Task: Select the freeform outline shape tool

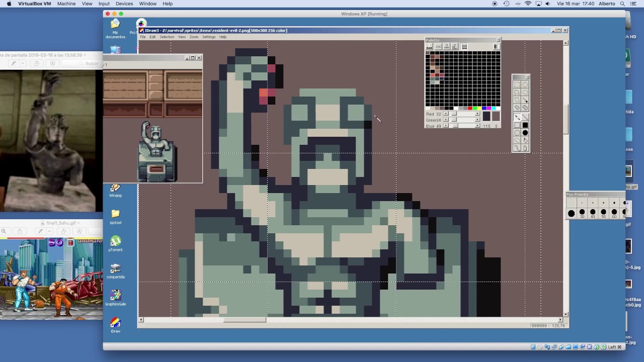Action: (517, 140)
